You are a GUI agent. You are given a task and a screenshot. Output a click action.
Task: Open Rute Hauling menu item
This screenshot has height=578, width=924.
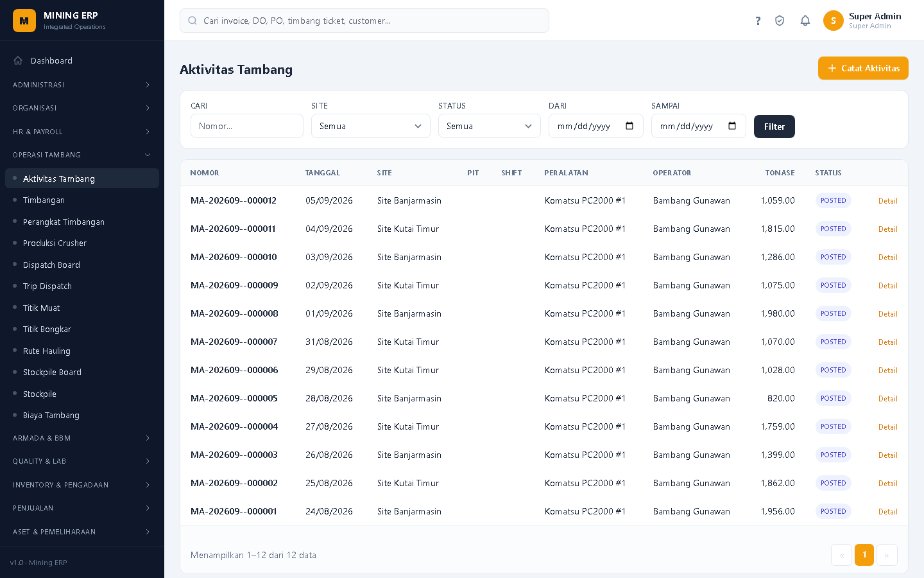click(82, 351)
